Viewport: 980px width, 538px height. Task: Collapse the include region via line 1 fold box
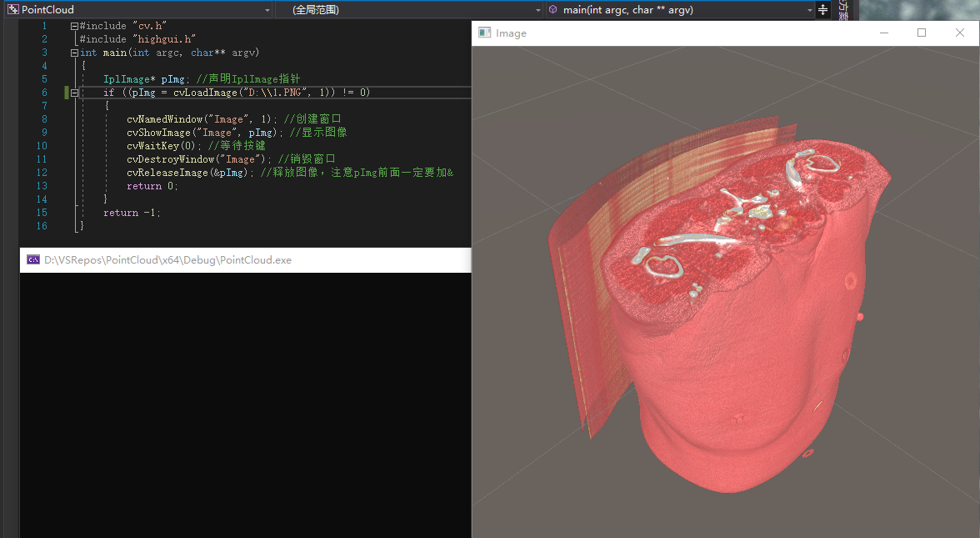pos(74,25)
